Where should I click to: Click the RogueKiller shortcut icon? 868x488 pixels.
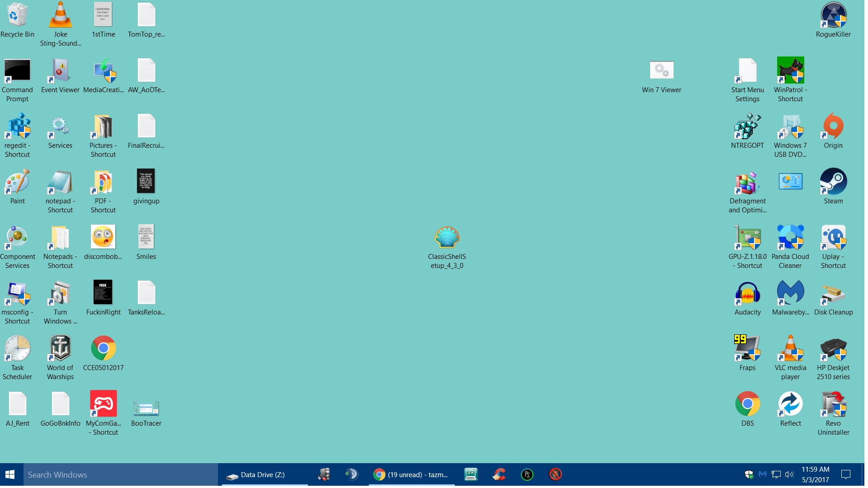tap(833, 15)
